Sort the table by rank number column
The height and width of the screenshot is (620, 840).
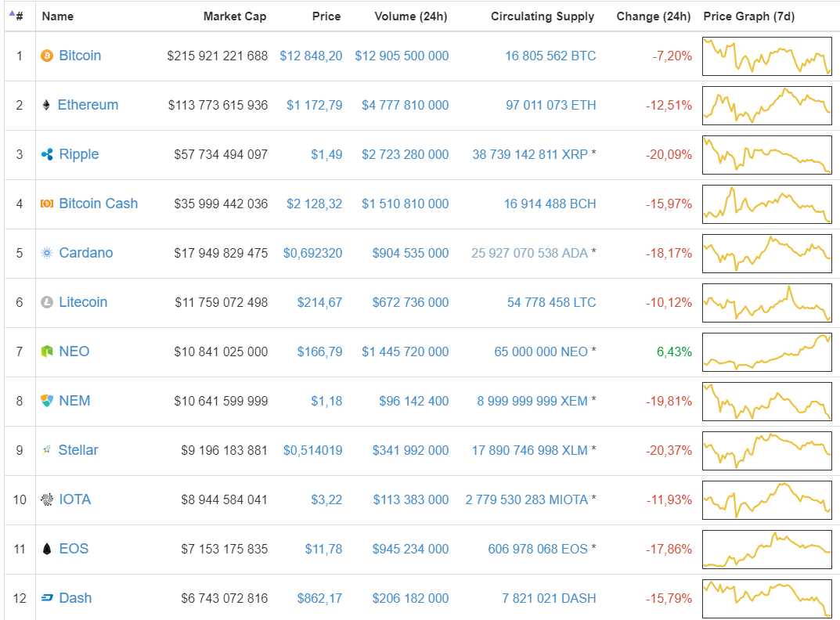[19, 16]
